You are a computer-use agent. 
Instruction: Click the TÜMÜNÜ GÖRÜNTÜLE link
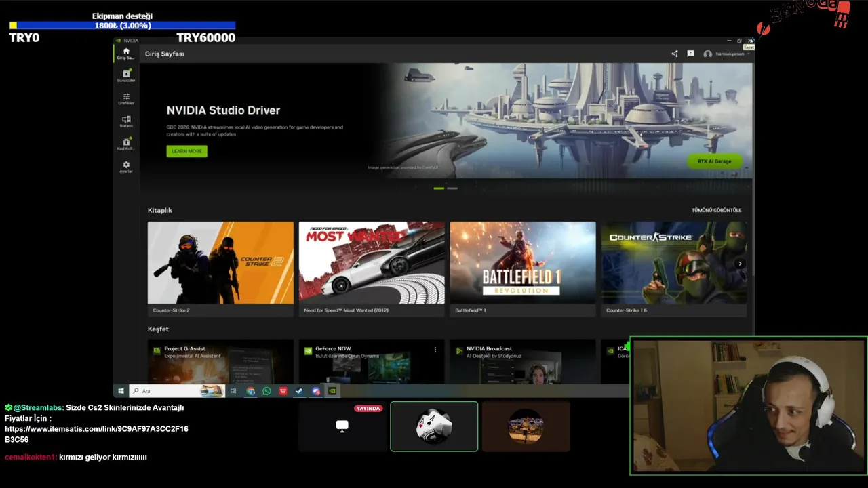[716, 210]
